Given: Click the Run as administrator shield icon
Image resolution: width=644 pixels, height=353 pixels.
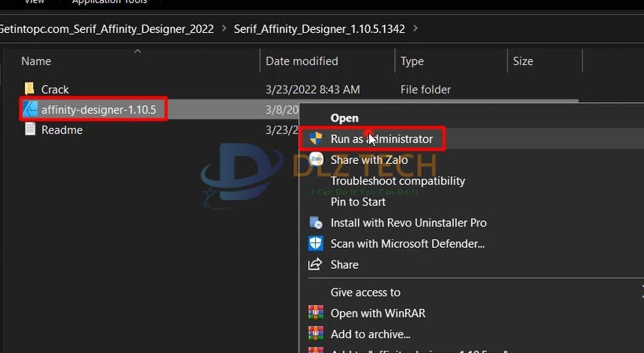Looking at the screenshot, I should pos(316,138).
